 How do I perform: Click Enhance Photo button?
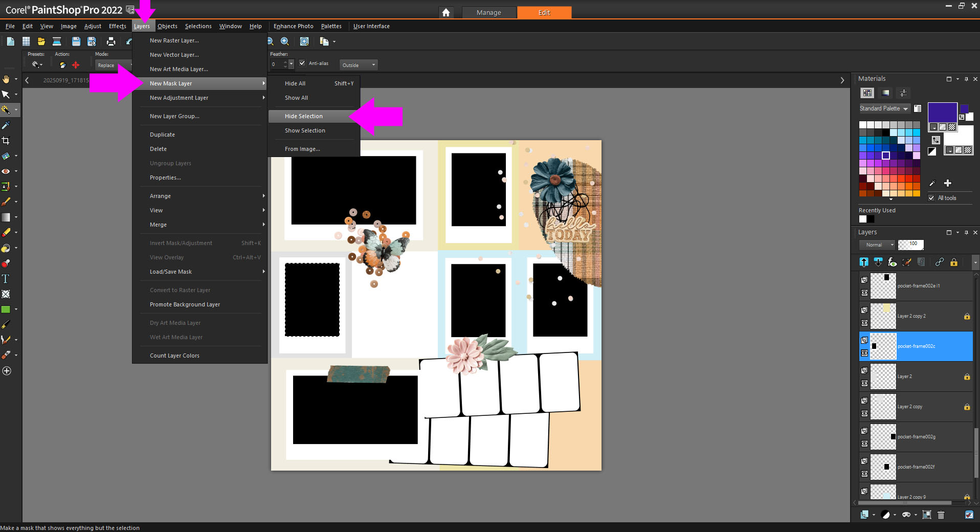[293, 26]
